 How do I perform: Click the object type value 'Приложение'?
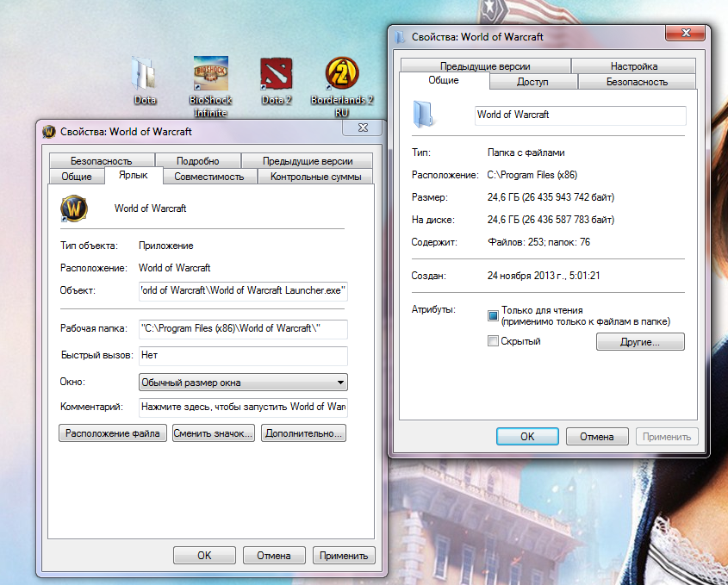tap(165, 246)
